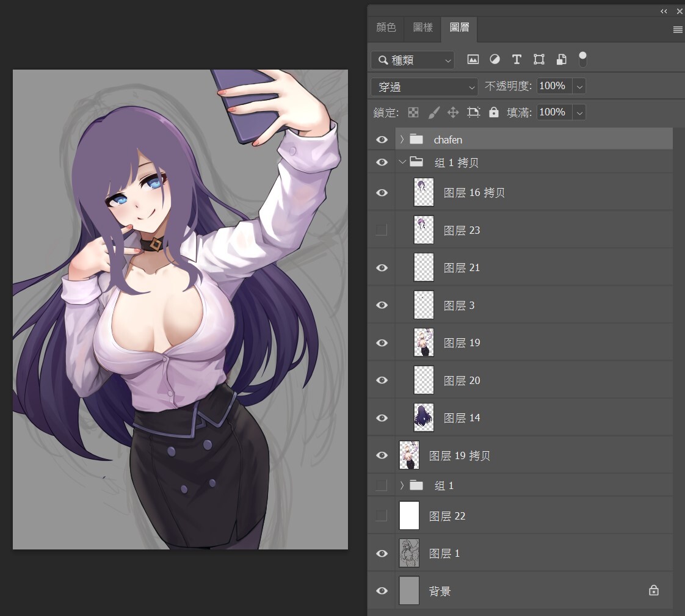Switch to the 顏色 tab

pos(386,27)
